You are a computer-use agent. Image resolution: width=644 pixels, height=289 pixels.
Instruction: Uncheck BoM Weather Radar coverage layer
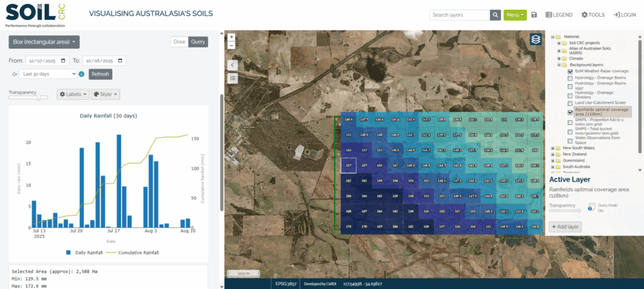click(x=570, y=71)
